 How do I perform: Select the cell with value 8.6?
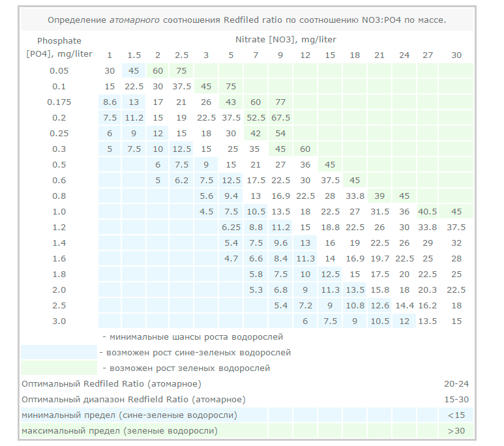pyautogui.click(x=110, y=102)
